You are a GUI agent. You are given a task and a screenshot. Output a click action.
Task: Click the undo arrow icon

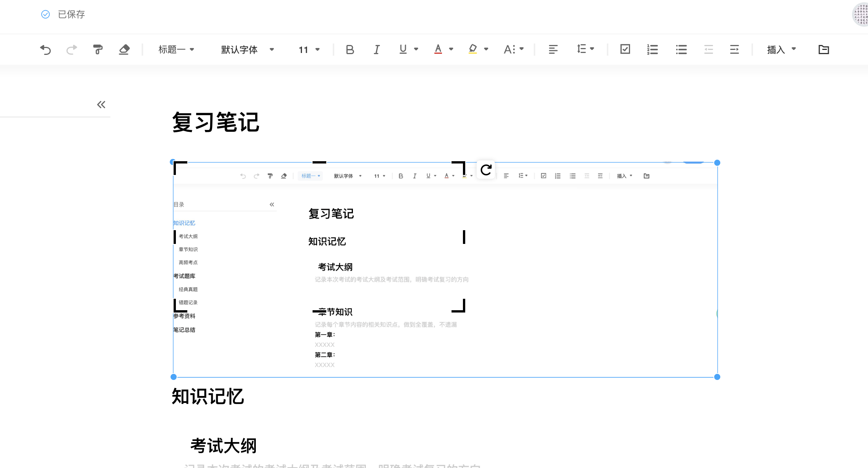pos(46,50)
